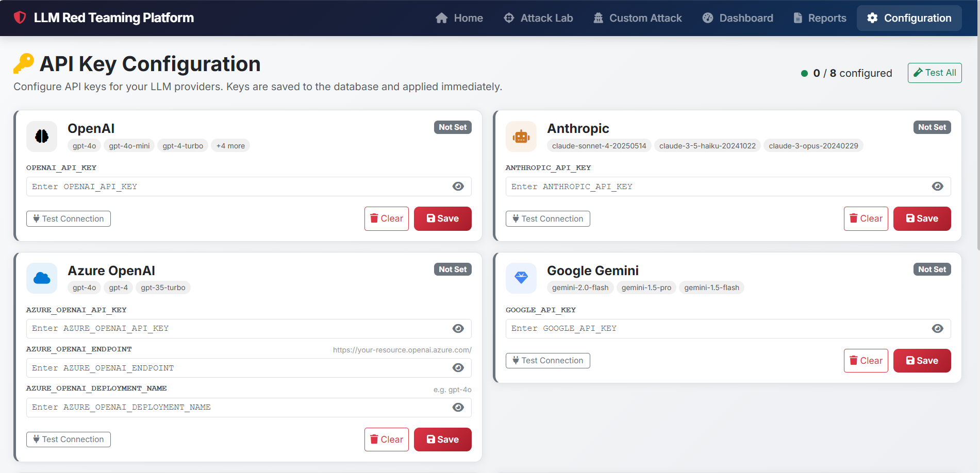The width and height of the screenshot is (980, 473).
Task: Open the Dashboard from the navbar
Action: (x=737, y=18)
